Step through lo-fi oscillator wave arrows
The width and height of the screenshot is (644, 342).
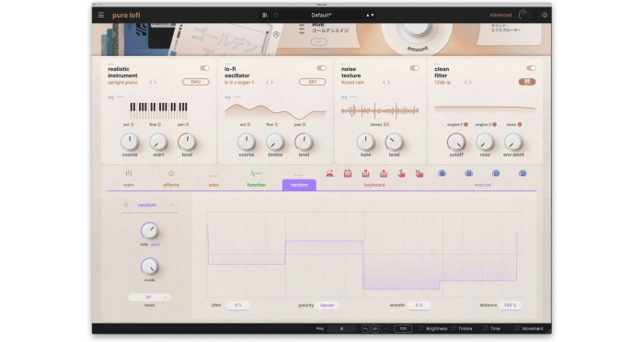point(270,83)
